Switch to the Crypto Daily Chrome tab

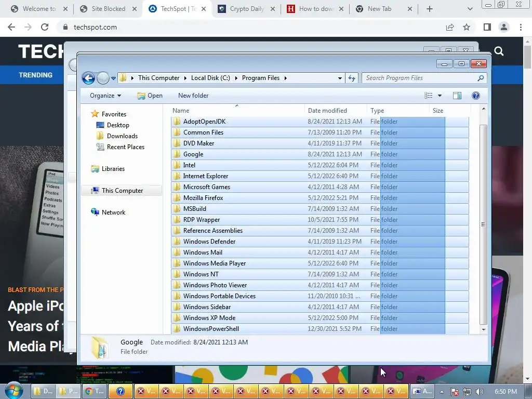pyautogui.click(x=247, y=9)
